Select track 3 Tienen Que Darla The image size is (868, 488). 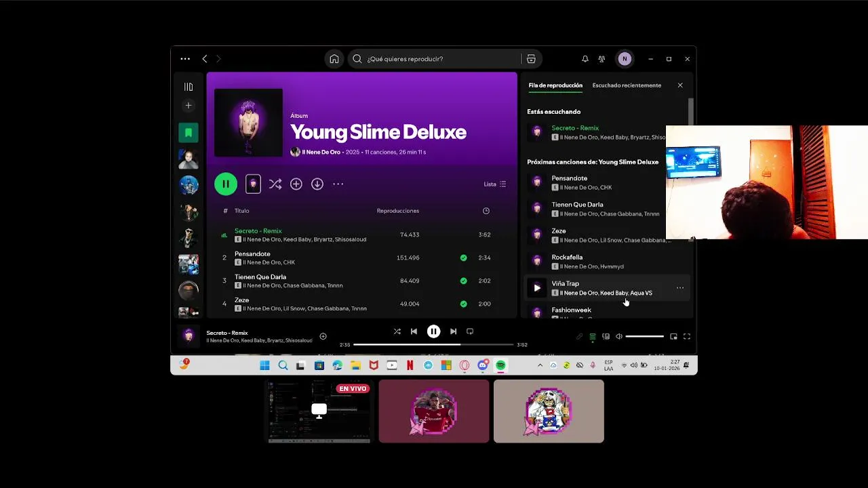(x=362, y=281)
